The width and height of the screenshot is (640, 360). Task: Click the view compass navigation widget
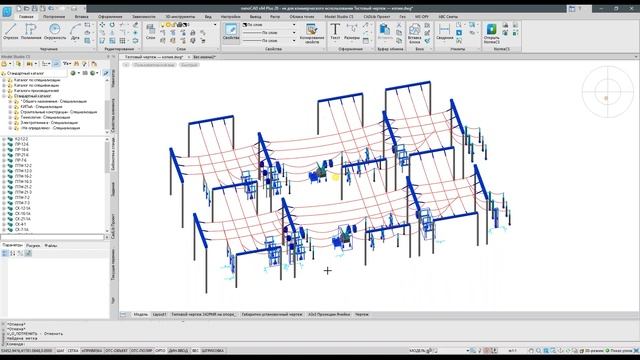(x=607, y=92)
